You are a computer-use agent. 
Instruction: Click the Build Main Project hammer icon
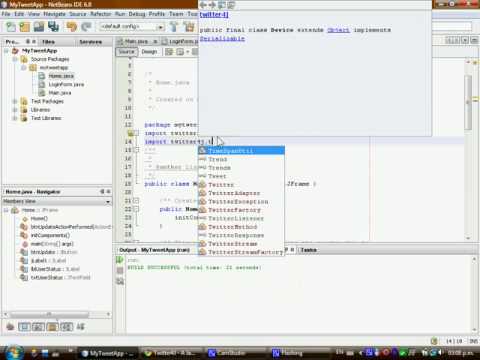click(x=174, y=27)
